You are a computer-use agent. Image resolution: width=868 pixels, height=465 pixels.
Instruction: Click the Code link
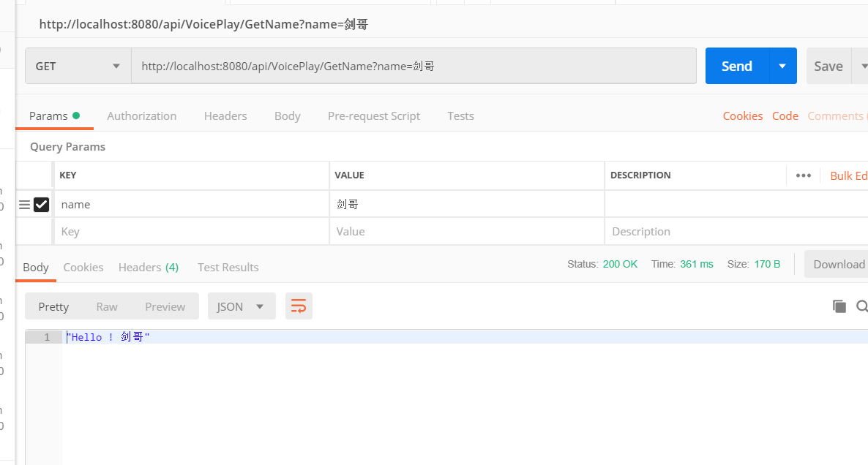point(785,116)
